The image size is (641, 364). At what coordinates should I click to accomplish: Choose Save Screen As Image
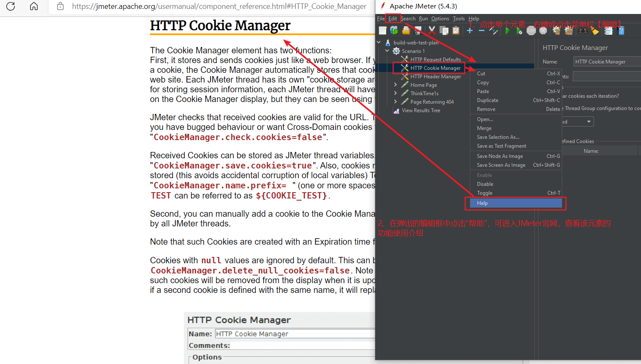pyautogui.click(x=516, y=165)
